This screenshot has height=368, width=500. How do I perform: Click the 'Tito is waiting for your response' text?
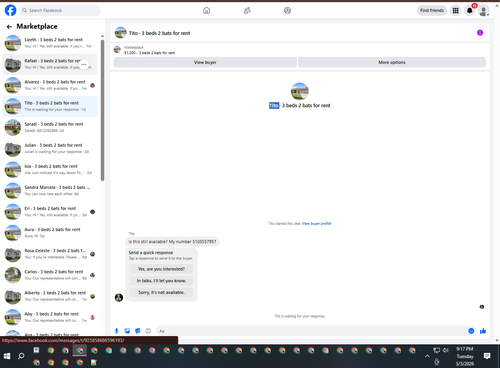pos(299,316)
